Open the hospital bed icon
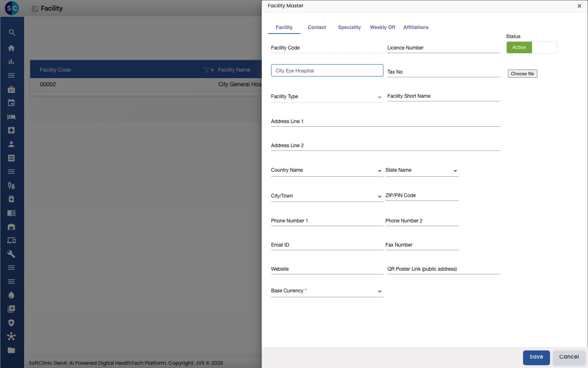 [11, 117]
